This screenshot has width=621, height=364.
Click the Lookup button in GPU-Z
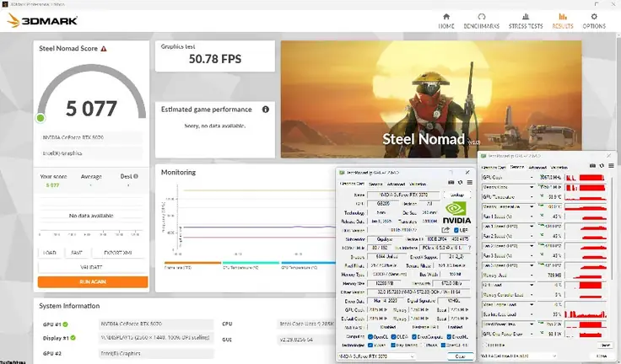(457, 195)
